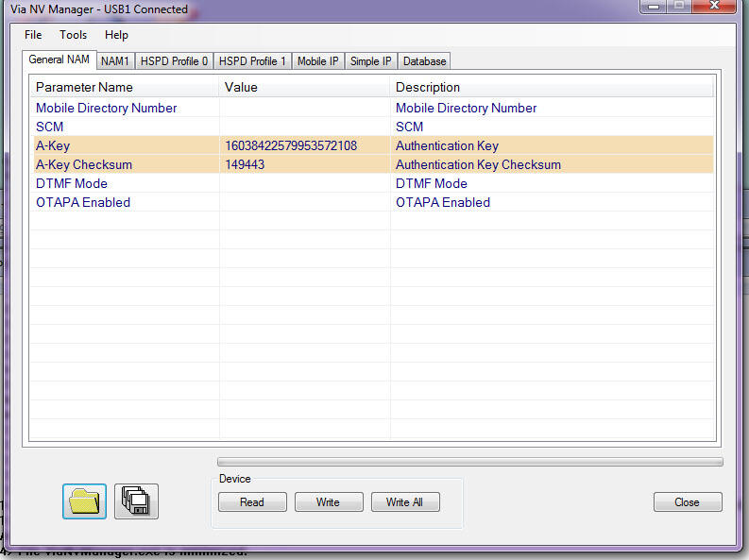Viewport: 749px width, 560px height.
Task: Switch to the Mobile IP tab
Action: point(317,61)
